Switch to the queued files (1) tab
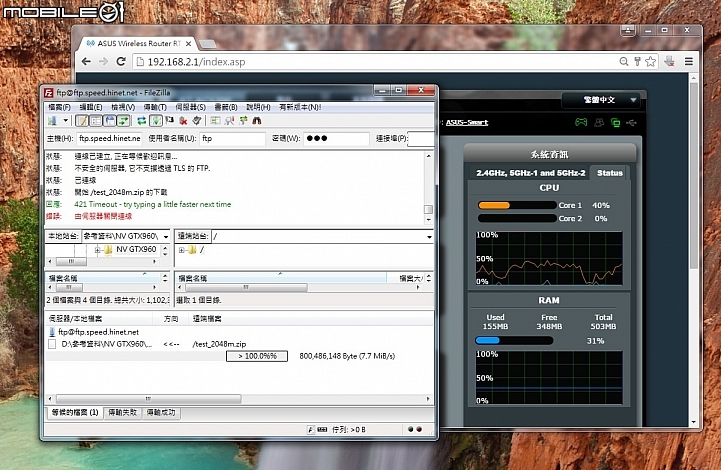 pos(75,413)
